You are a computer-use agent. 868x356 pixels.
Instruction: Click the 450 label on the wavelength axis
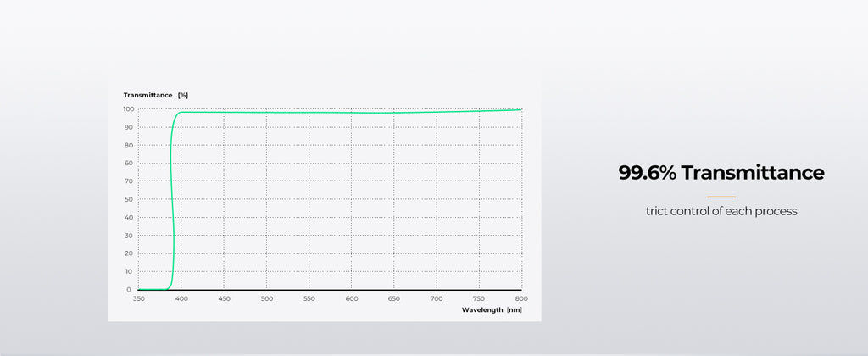coord(224,298)
